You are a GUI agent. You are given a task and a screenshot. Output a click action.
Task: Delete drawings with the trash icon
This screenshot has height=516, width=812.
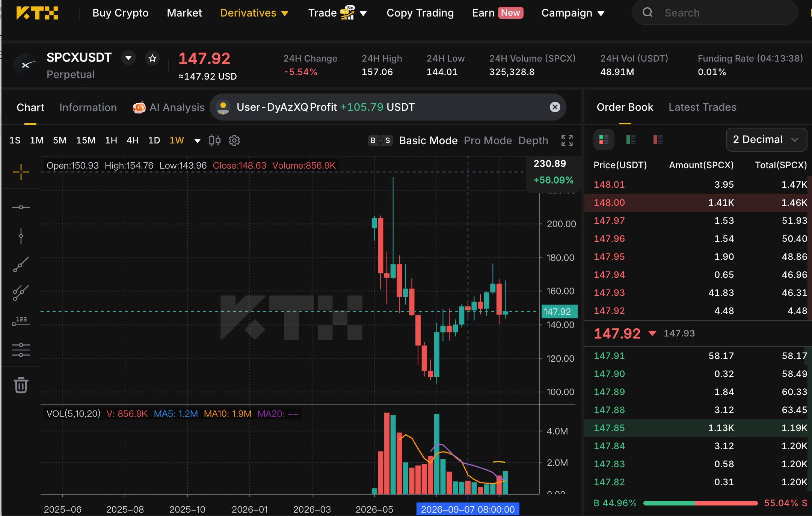point(21,385)
